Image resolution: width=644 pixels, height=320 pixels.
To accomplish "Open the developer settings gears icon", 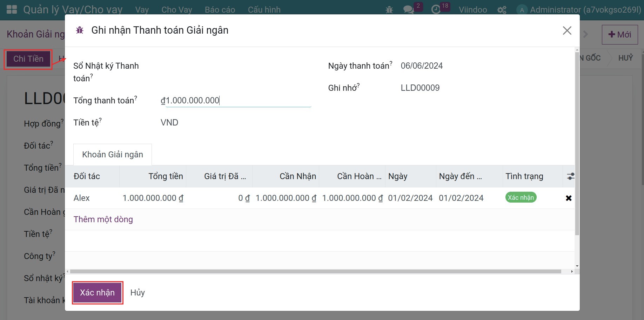I will tap(502, 10).
